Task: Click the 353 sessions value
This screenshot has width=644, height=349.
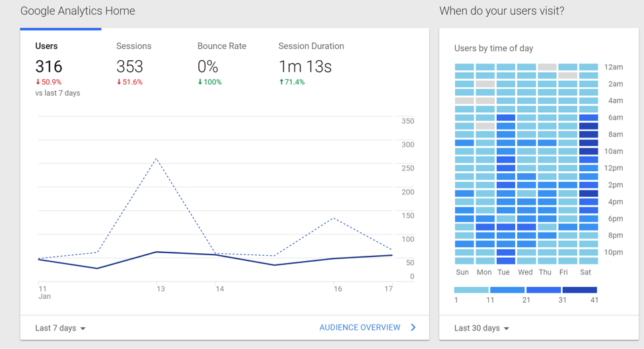Action: point(129,67)
